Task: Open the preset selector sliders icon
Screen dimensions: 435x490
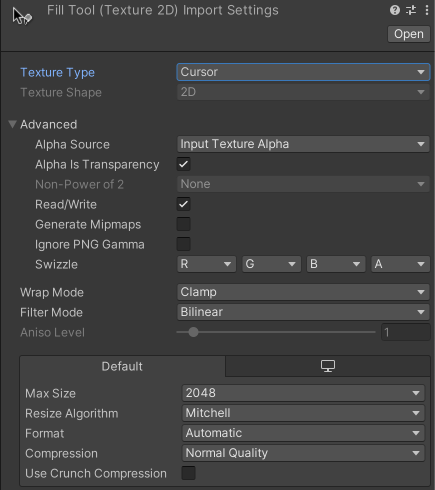Action: [x=411, y=10]
